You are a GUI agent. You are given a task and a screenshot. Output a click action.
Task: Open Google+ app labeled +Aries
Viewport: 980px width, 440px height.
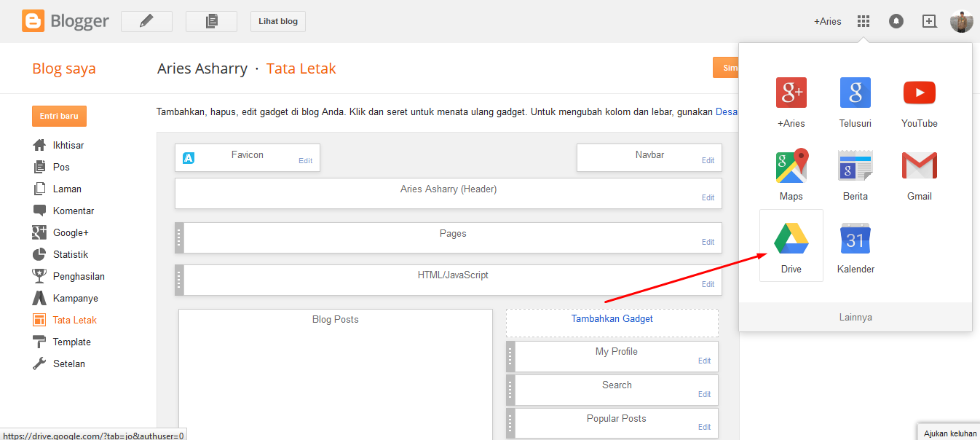(x=791, y=101)
